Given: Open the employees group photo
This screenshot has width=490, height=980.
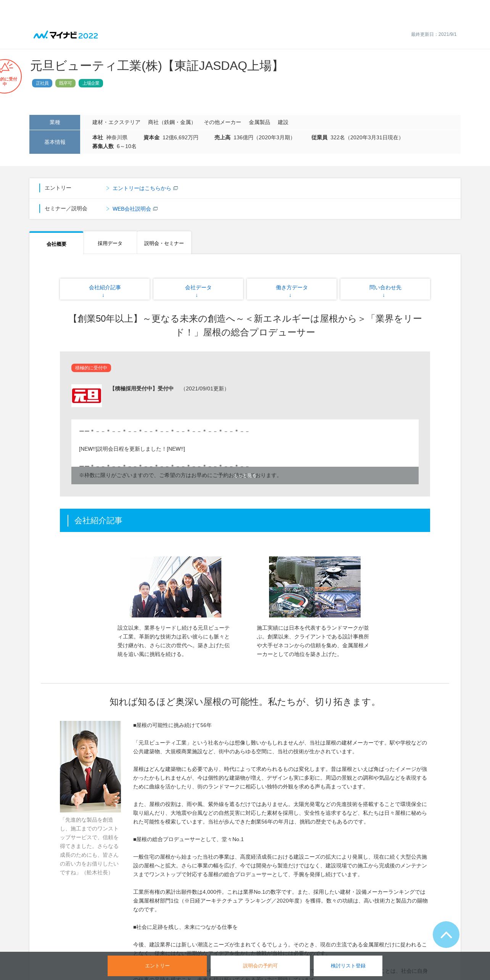Looking at the screenshot, I should [176, 587].
